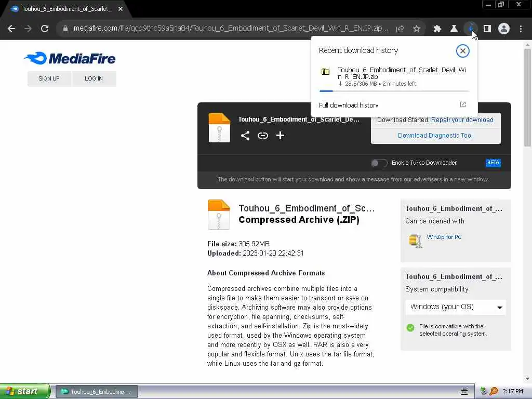Close the Recent download history popup

(462, 51)
